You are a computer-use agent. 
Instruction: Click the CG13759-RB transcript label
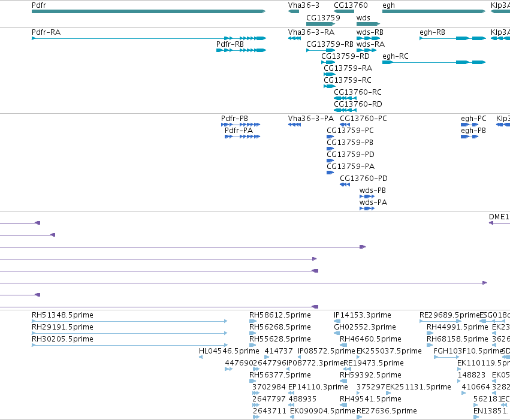(x=330, y=44)
